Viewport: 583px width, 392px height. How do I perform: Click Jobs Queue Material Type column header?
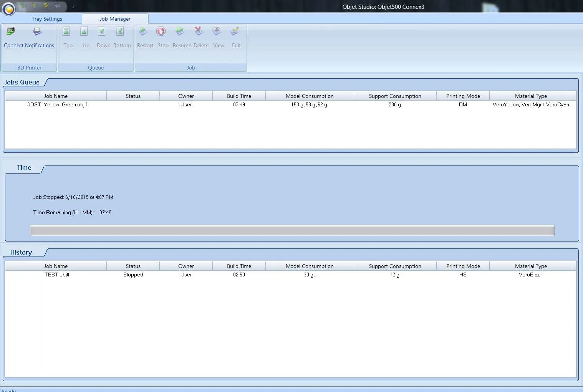(x=531, y=96)
